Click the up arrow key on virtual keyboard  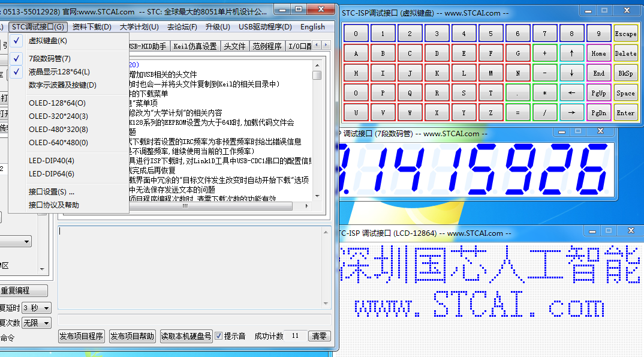[x=571, y=53]
